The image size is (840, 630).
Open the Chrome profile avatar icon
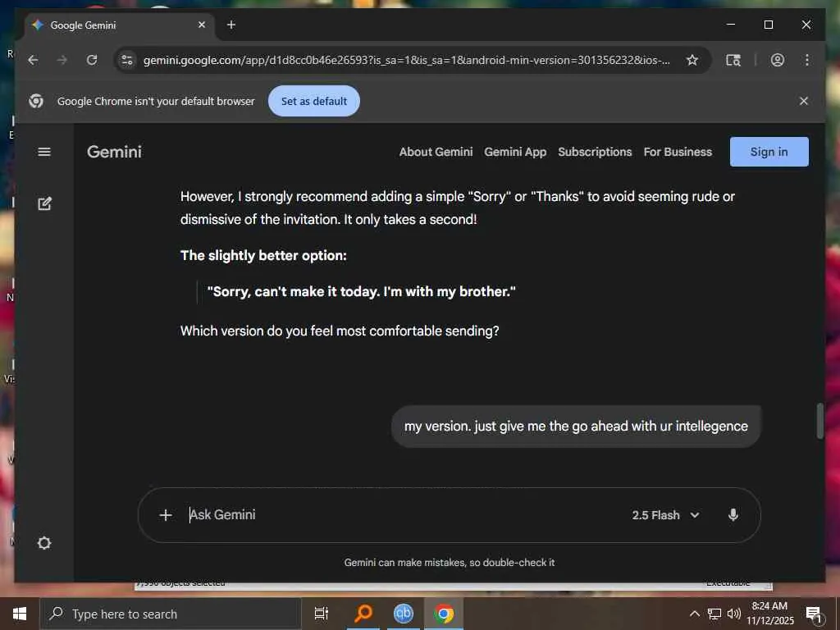tap(778, 60)
